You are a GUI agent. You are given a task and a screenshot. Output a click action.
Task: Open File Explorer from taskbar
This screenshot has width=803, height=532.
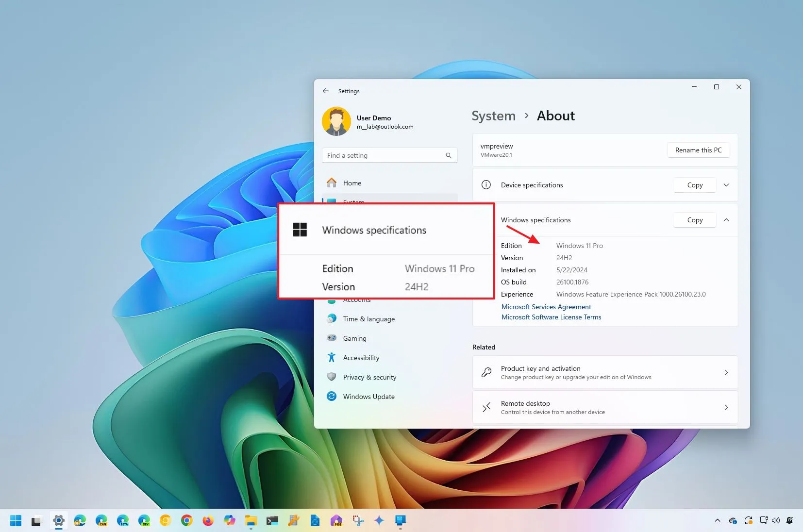pyautogui.click(x=251, y=521)
